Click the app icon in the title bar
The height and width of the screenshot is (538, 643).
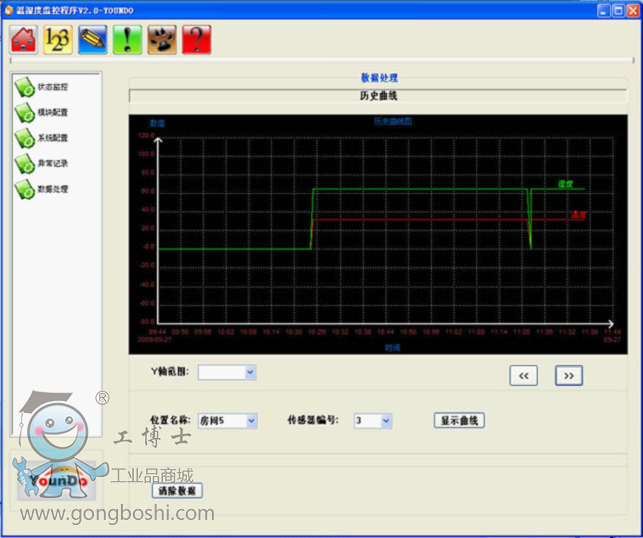click(8, 10)
